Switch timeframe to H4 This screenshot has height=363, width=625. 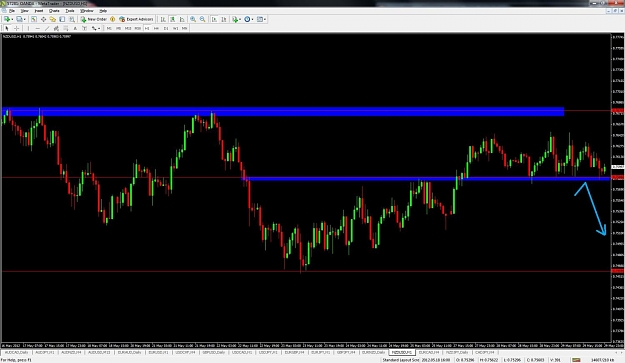[156, 28]
